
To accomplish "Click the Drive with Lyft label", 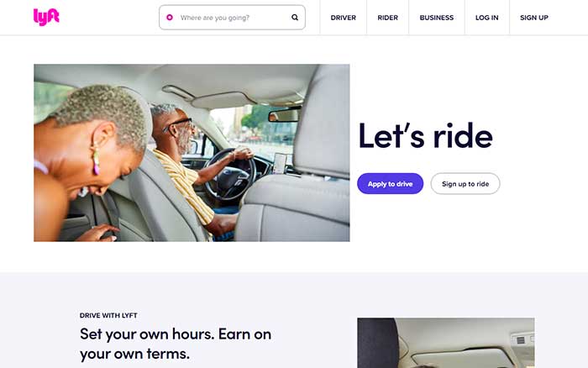I will click(108, 315).
